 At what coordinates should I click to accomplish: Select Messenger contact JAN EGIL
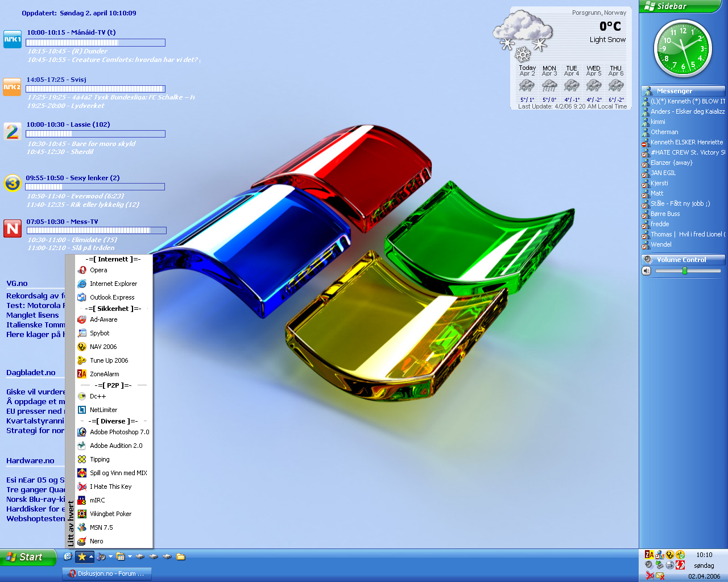663,173
